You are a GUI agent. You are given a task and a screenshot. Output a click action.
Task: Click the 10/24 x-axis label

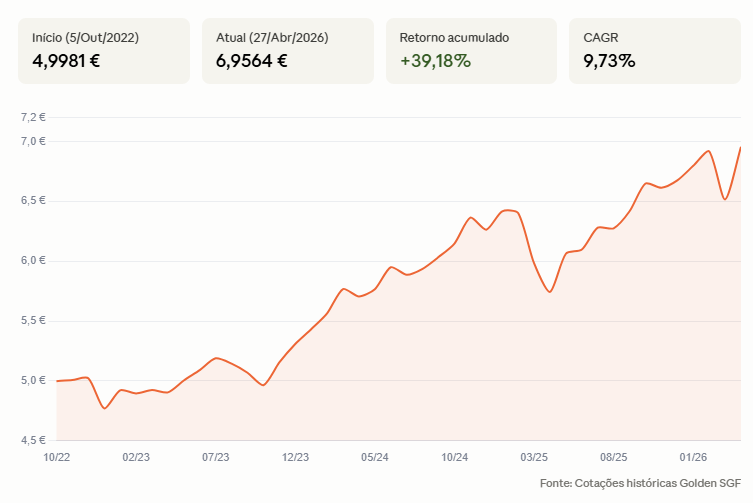[454, 457]
